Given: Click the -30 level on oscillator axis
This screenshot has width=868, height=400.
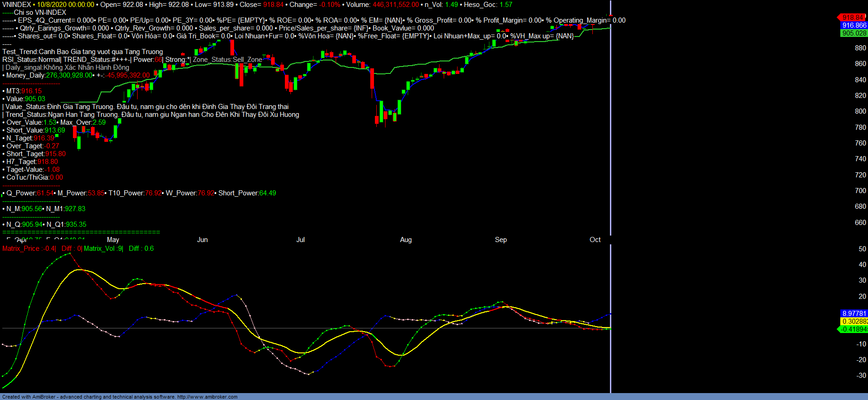Looking at the screenshot, I should pos(860,376).
